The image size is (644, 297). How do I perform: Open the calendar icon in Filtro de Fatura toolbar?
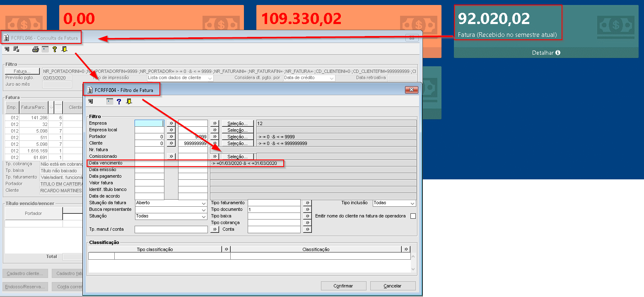pos(109,101)
